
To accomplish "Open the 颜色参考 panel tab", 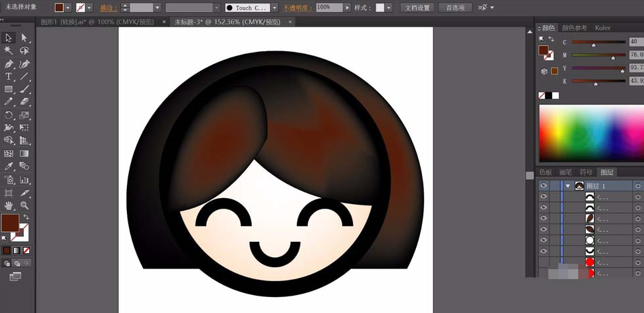I will pyautogui.click(x=574, y=28).
